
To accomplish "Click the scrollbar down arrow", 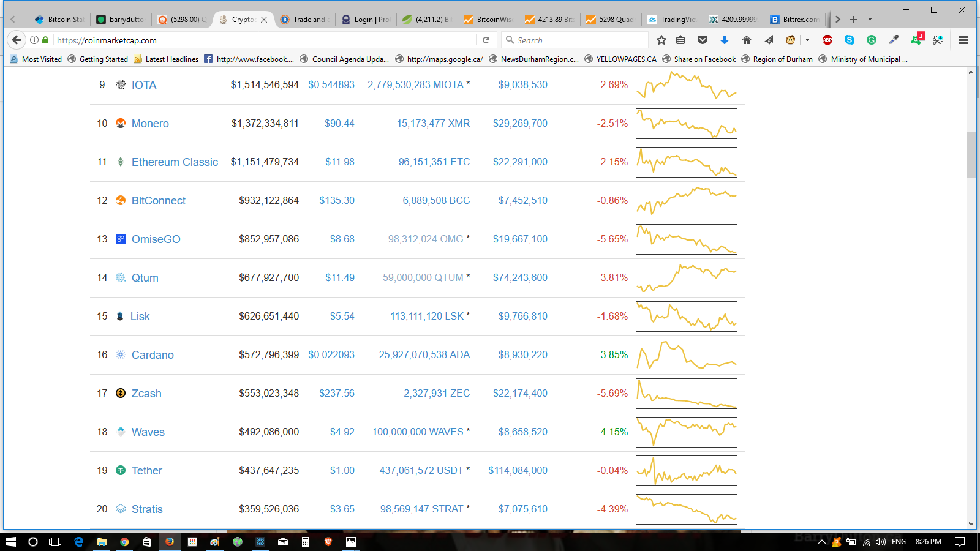I will pos(971,524).
